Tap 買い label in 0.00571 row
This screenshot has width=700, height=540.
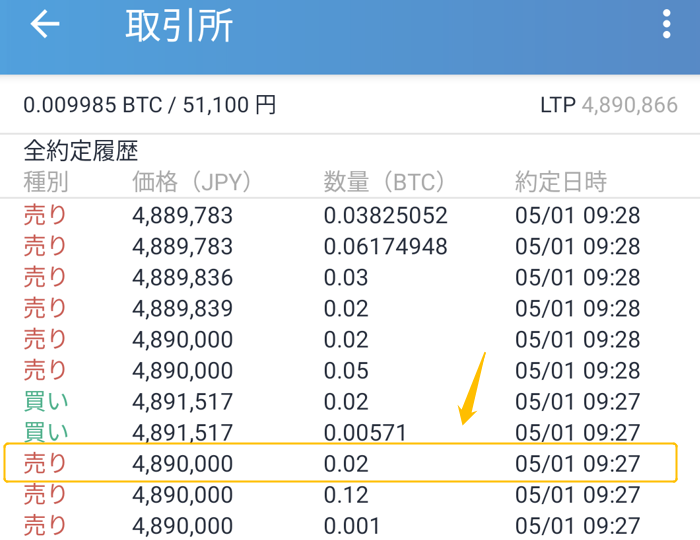pyautogui.click(x=46, y=432)
